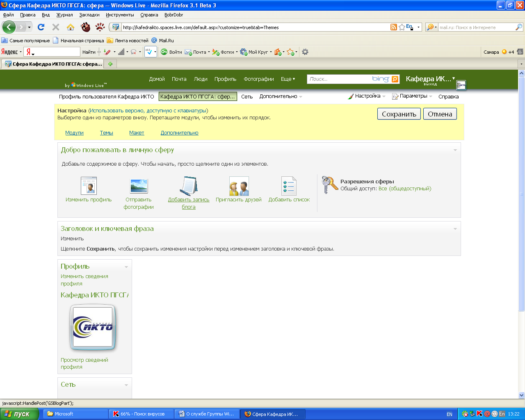Click the EN language indicator in taskbar
Image resolution: width=525 pixels, height=420 pixels.
tap(450, 414)
